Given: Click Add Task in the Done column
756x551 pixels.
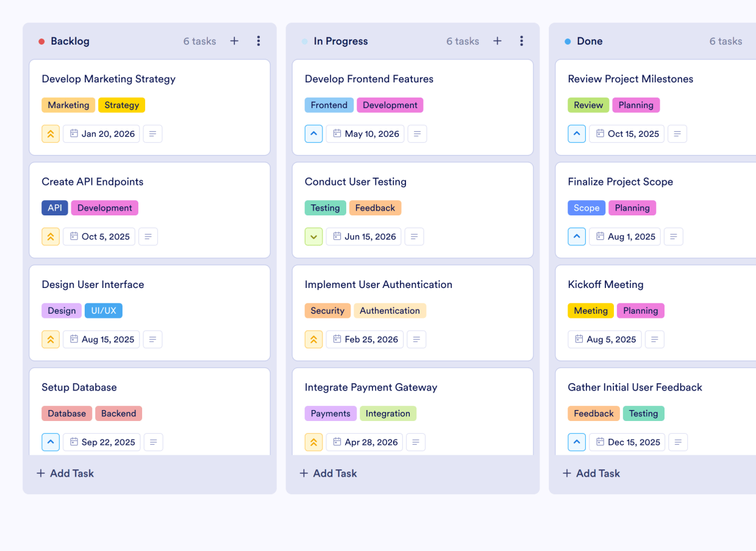Looking at the screenshot, I should pos(591,473).
